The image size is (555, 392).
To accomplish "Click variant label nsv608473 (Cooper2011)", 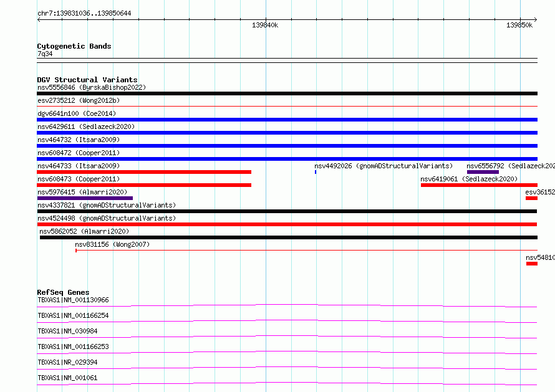I will (79, 179).
